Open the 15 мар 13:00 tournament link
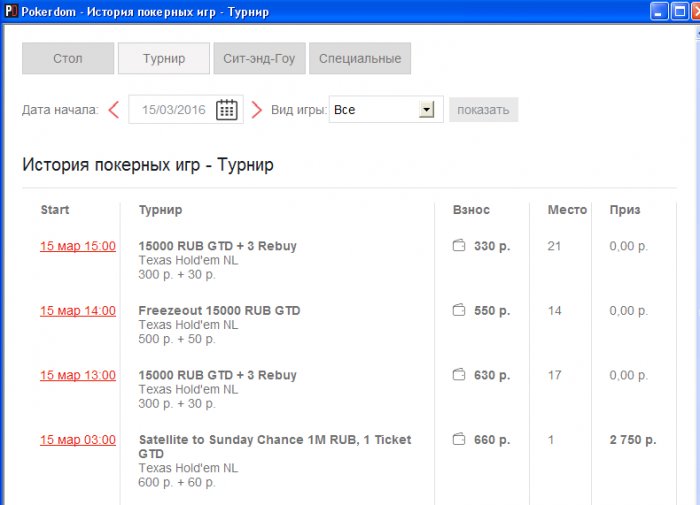 pos(78,375)
